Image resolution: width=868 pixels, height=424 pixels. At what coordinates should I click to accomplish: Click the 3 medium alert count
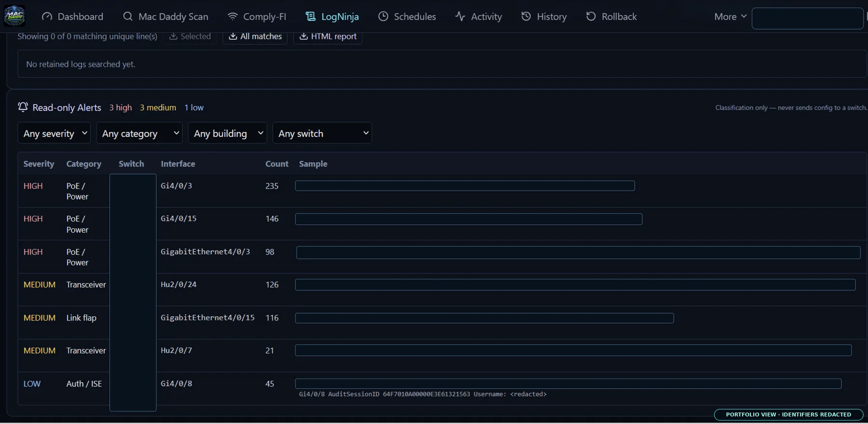click(x=158, y=107)
